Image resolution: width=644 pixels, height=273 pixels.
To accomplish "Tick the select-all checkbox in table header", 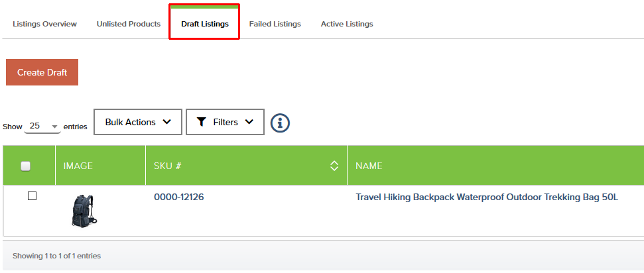I will click(x=26, y=166).
